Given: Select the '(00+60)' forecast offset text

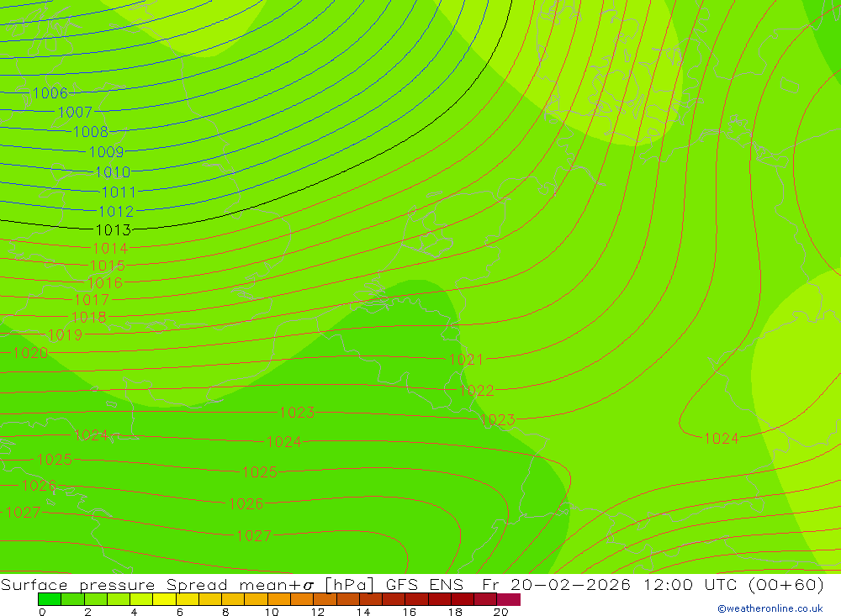Looking at the screenshot, I should point(786,584).
